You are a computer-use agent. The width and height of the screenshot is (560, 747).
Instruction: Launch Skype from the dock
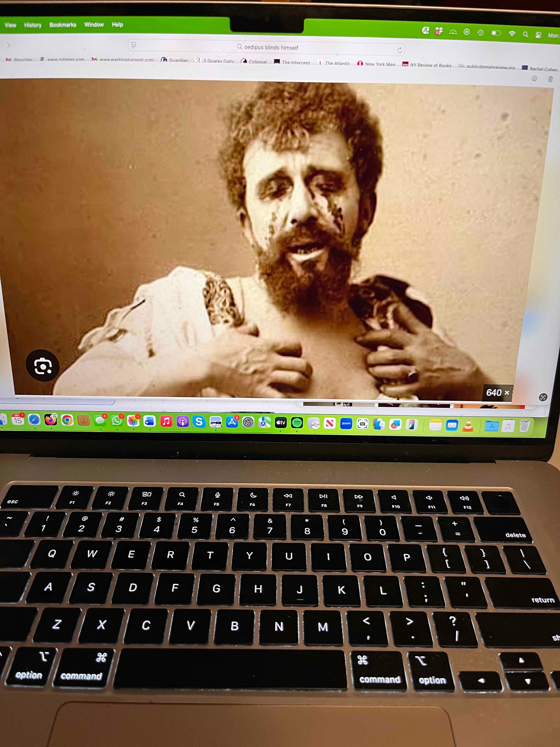pyautogui.click(x=199, y=421)
